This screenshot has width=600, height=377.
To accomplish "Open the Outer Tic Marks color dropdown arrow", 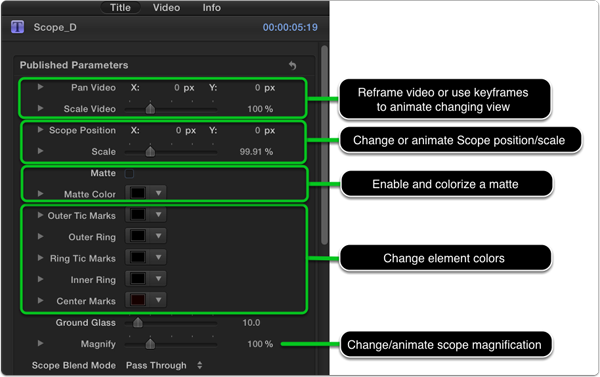I will pyautogui.click(x=158, y=215).
